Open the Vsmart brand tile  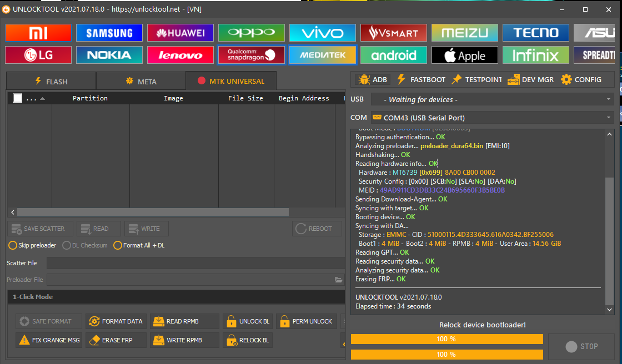(x=394, y=33)
